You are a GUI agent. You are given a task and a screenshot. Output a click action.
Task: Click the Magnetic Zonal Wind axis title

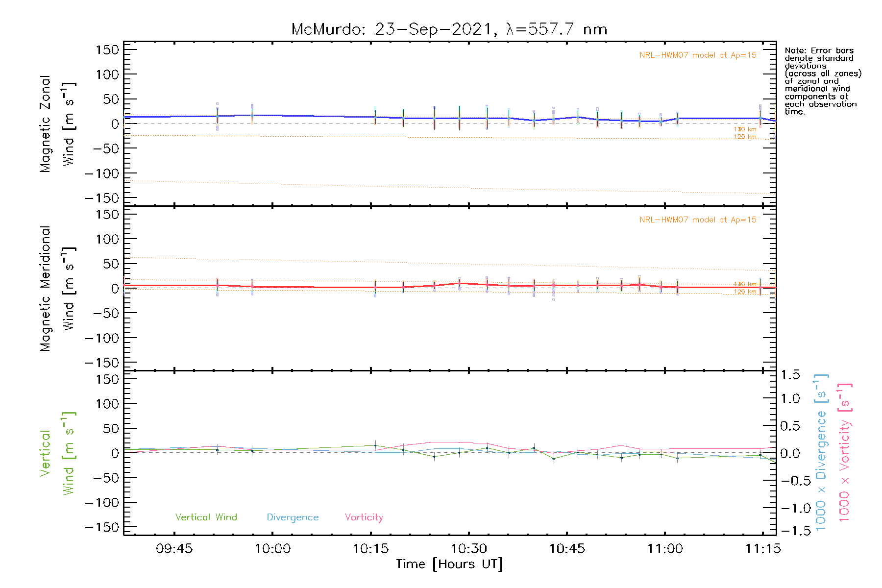coord(56,124)
